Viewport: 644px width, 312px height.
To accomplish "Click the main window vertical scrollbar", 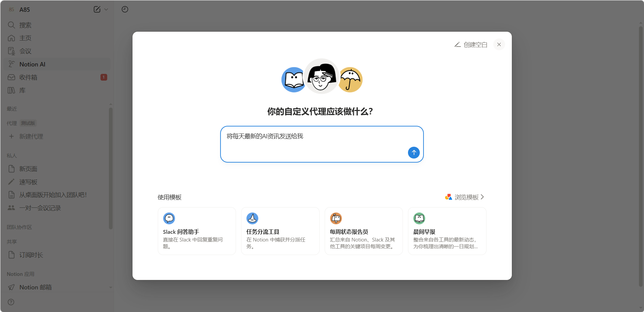I will (641, 157).
